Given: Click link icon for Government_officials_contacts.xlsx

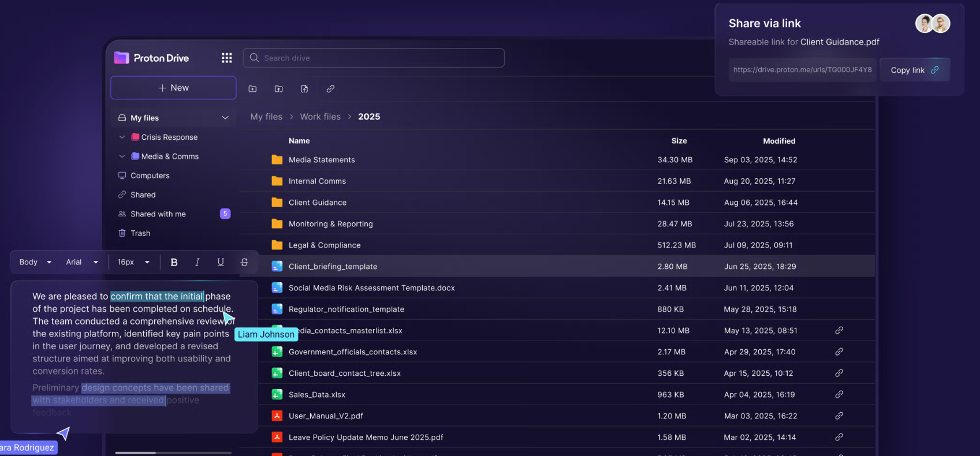Looking at the screenshot, I should coord(839,352).
